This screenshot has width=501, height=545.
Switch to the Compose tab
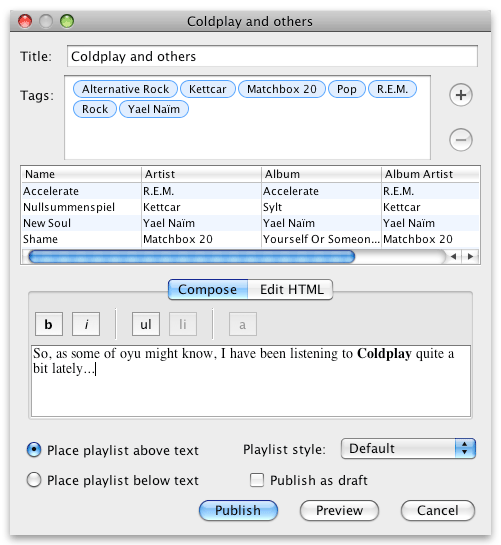click(208, 289)
